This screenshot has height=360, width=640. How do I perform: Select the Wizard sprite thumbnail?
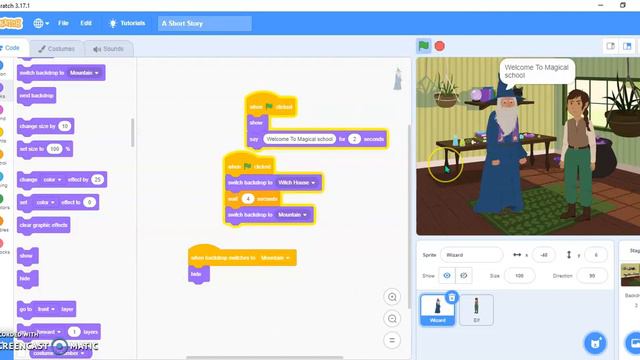coord(437,309)
